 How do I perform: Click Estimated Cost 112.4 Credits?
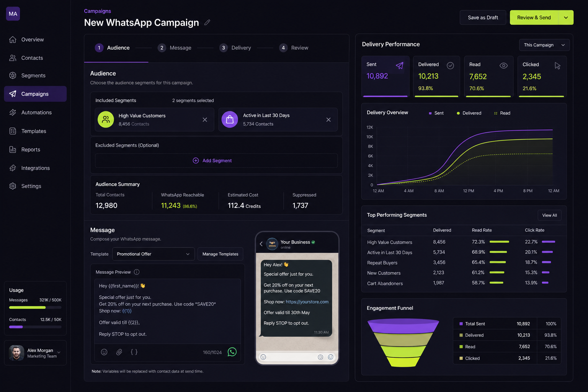[244, 206]
